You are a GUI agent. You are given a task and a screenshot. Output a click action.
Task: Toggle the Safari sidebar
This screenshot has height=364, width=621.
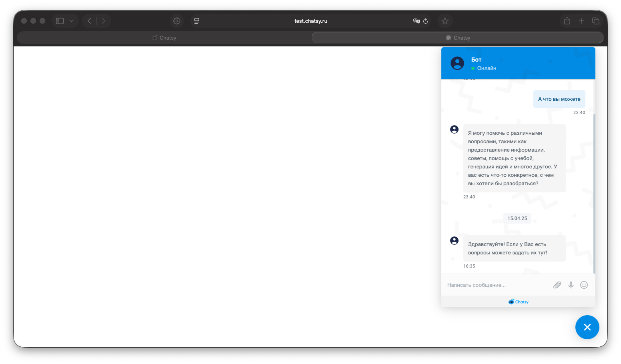(x=60, y=21)
